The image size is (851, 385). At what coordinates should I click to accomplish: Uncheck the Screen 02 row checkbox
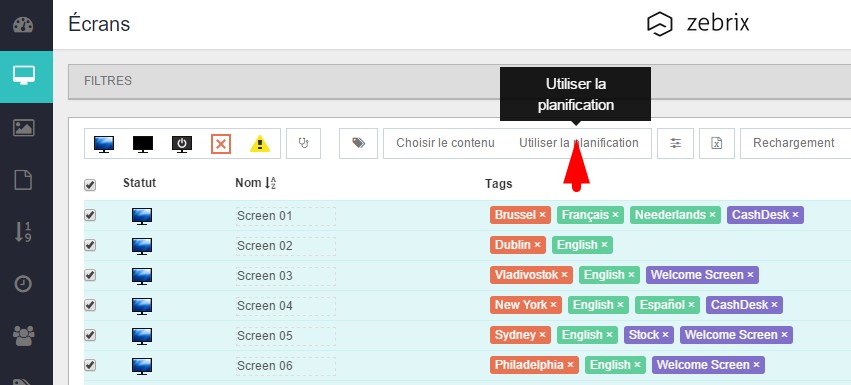(x=90, y=245)
